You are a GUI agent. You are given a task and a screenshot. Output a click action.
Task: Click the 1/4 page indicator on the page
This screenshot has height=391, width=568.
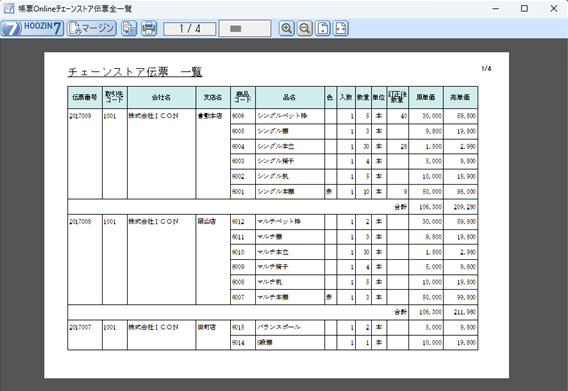tap(486, 68)
